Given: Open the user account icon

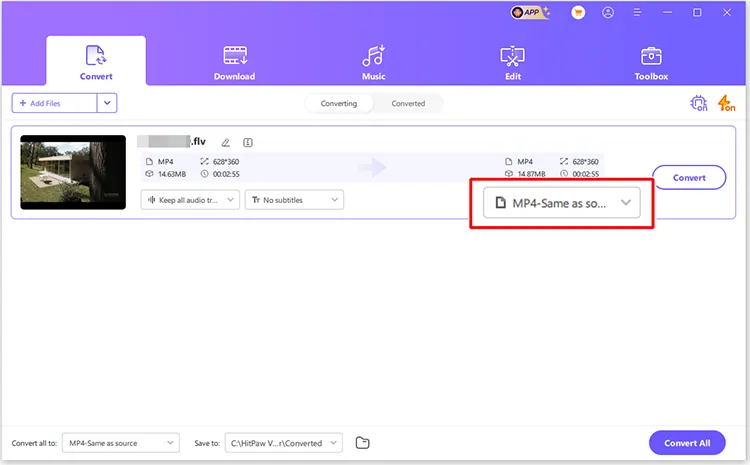Looking at the screenshot, I should 608,12.
